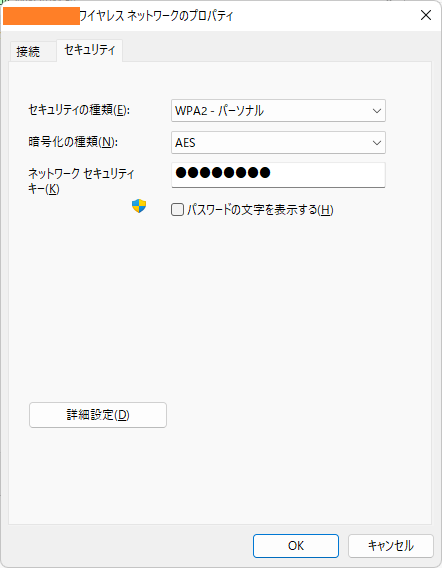
Task: Click the chevron arrow on the AES dropdown
Action: pos(377,143)
